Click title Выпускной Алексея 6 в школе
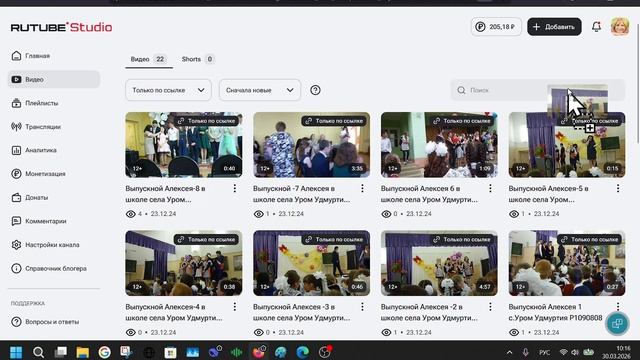 coord(429,194)
